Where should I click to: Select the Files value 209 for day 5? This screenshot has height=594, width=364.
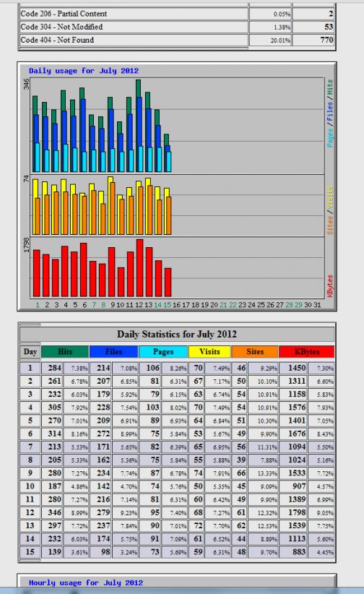tap(103, 421)
